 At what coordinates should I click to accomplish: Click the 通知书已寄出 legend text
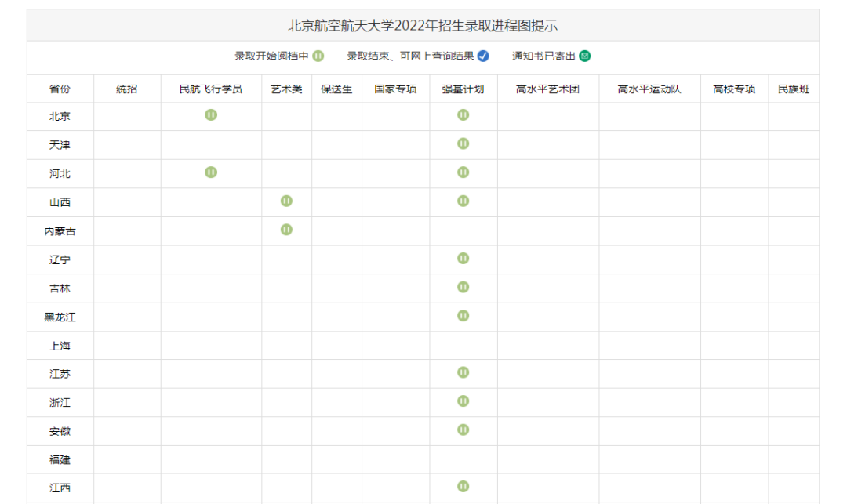[x=544, y=56]
